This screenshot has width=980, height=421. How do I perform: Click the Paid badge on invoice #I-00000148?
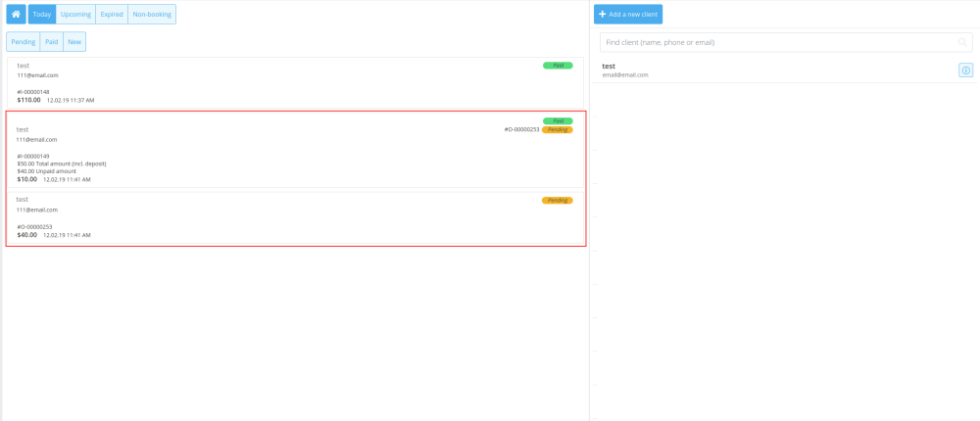pyautogui.click(x=557, y=66)
